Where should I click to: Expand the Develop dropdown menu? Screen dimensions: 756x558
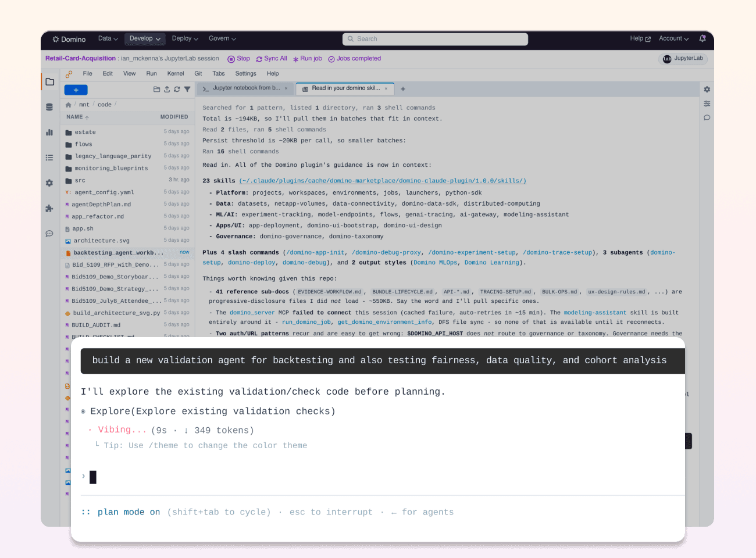[145, 38]
